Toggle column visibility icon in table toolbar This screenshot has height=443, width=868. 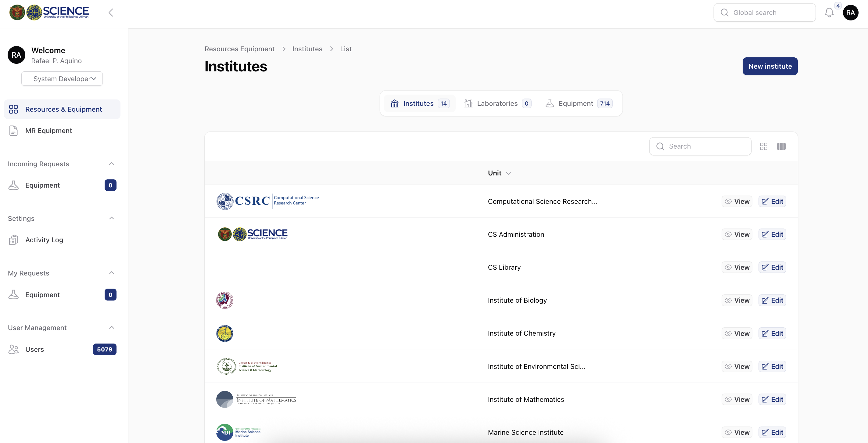tap(781, 146)
